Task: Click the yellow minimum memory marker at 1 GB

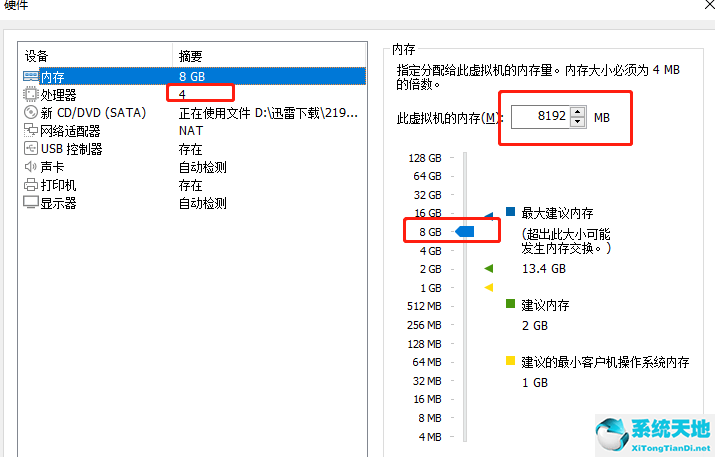Action: [488, 287]
